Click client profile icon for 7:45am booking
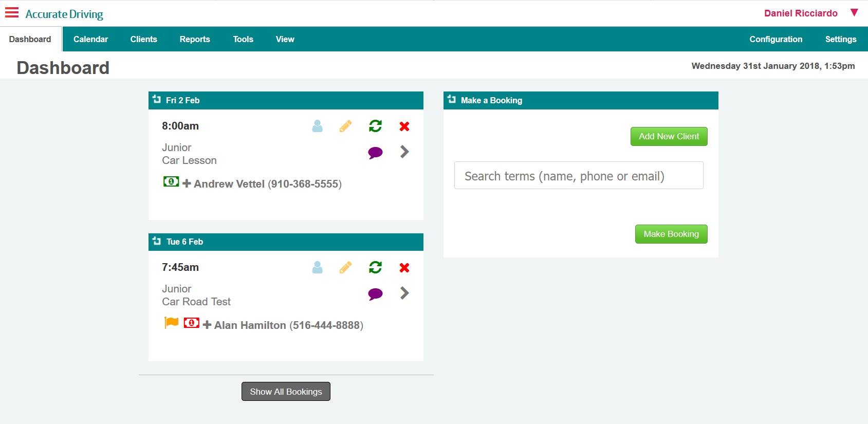 click(318, 267)
